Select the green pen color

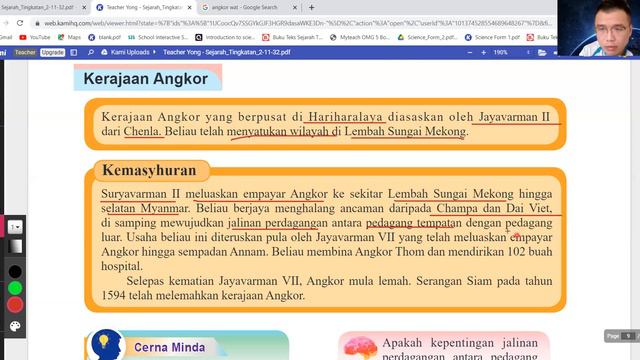pos(15,288)
